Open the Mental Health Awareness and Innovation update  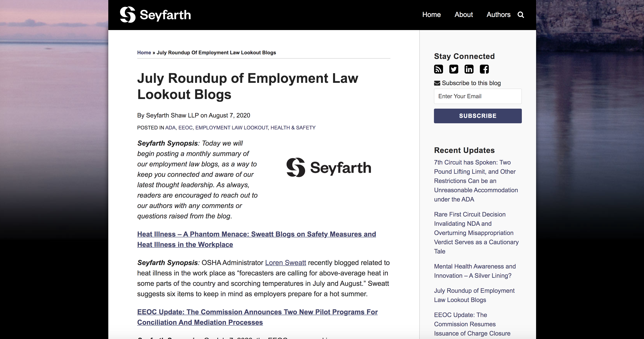pyautogui.click(x=475, y=271)
